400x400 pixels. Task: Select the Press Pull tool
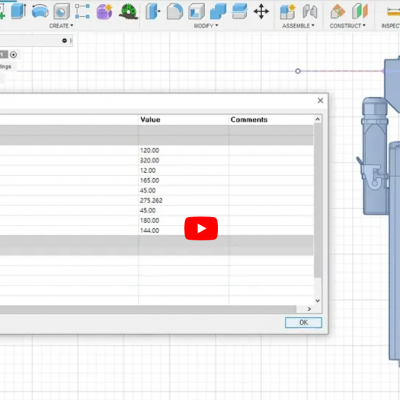(153, 11)
